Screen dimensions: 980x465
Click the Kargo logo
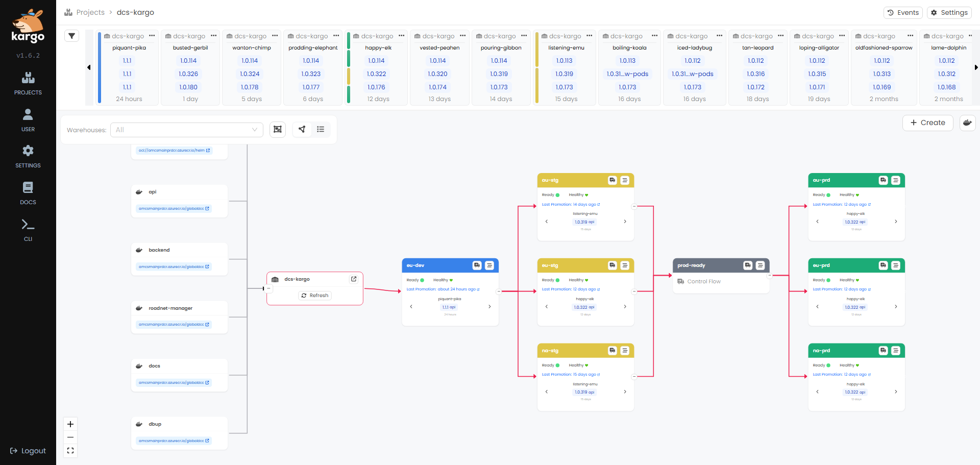click(28, 26)
